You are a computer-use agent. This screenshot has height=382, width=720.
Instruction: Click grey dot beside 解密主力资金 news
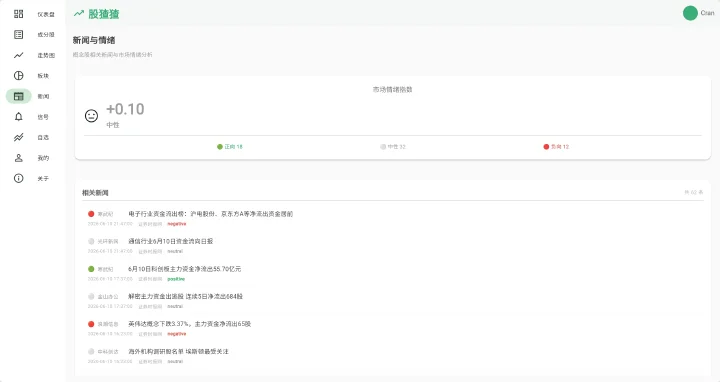pyautogui.click(x=91, y=296)
